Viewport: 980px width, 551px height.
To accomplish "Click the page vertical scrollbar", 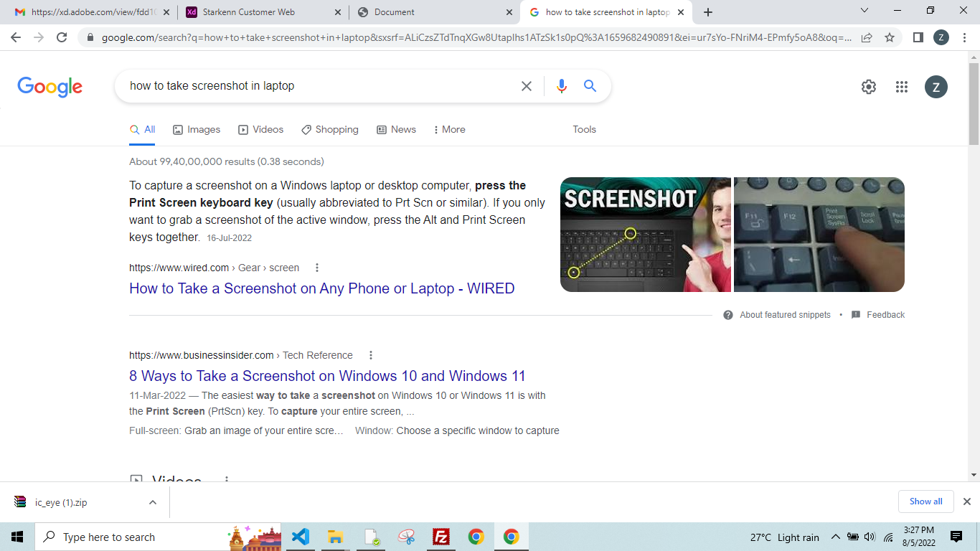I will (974, 104).
